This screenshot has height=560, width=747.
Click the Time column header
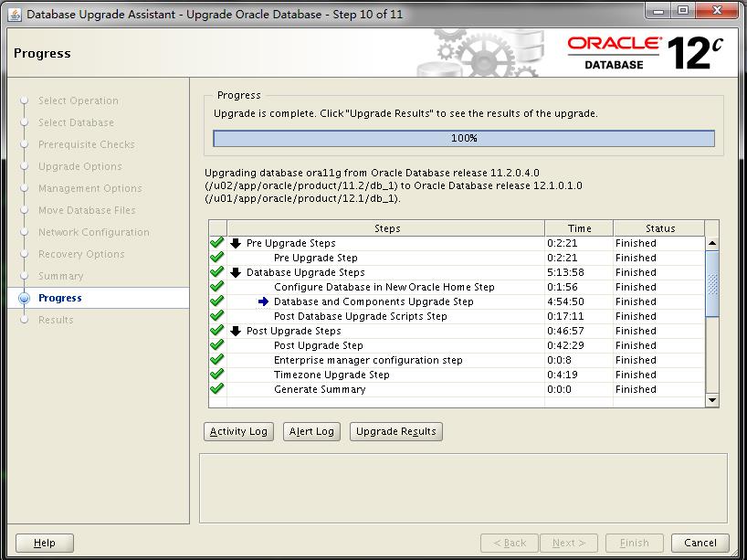pos(579,228)
